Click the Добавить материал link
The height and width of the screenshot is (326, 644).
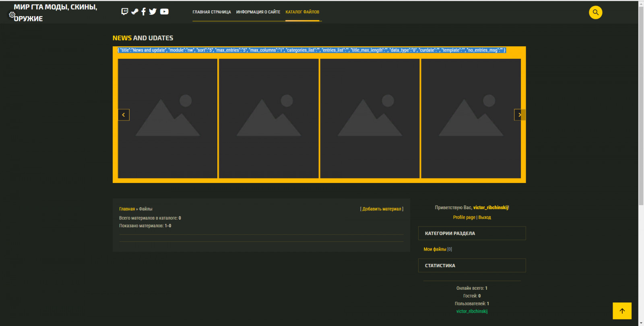tap(382, 209)
